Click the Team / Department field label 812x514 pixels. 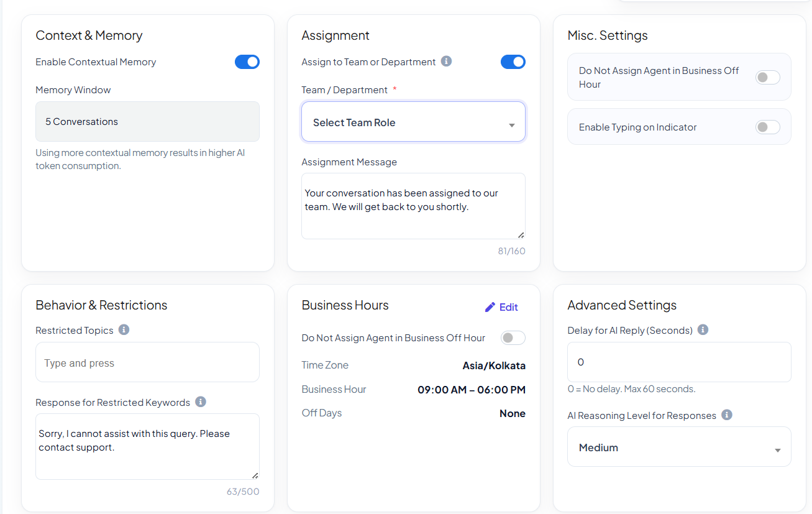[x=344, y=89]
